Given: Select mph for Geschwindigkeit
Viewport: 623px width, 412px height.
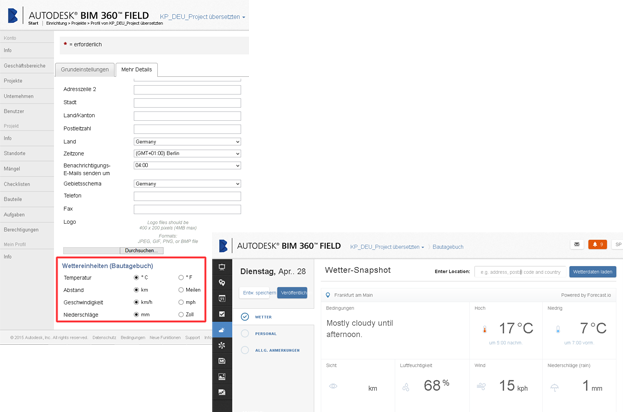Looking at the screenshot, I should [181, 302].
